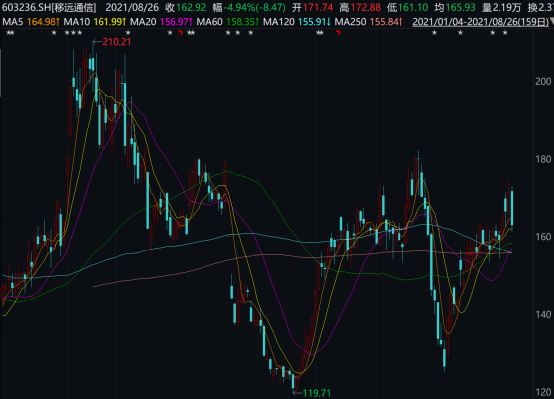The width and height of the screenshot is (554, 399).
Task: Click the 210.21 high price annotation
Action: pos(117,42)
